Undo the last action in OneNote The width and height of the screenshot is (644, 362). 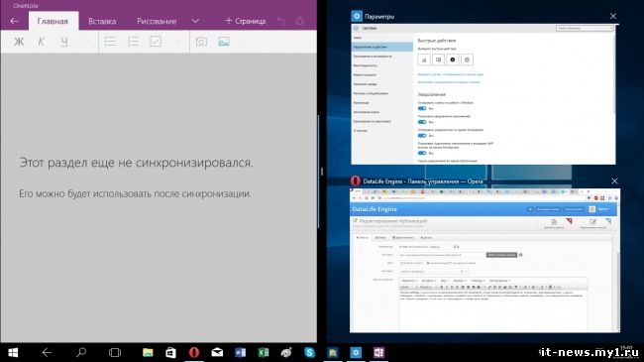[281, 21]
